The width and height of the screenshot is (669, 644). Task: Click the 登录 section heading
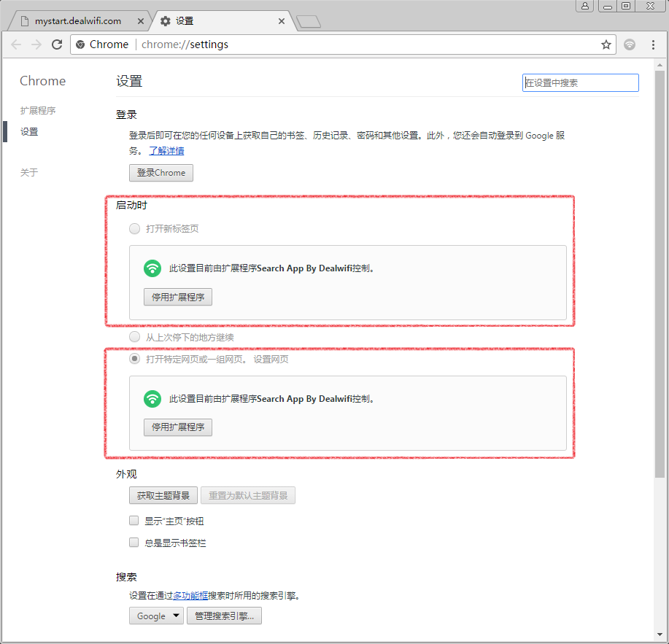click(126, 115)
